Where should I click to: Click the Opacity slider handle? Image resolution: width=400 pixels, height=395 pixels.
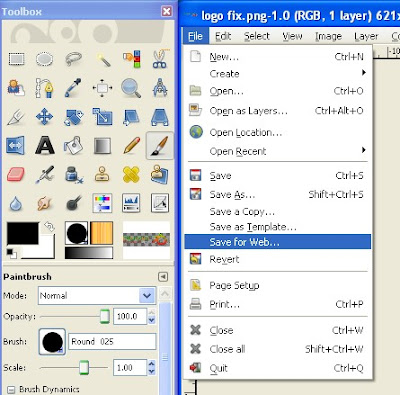pos(105,316)
